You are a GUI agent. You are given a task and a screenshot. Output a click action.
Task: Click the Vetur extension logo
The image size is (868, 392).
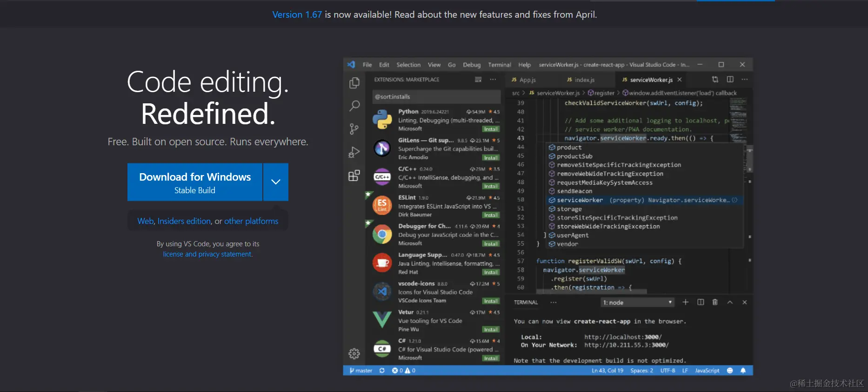(x=382, y=320)
